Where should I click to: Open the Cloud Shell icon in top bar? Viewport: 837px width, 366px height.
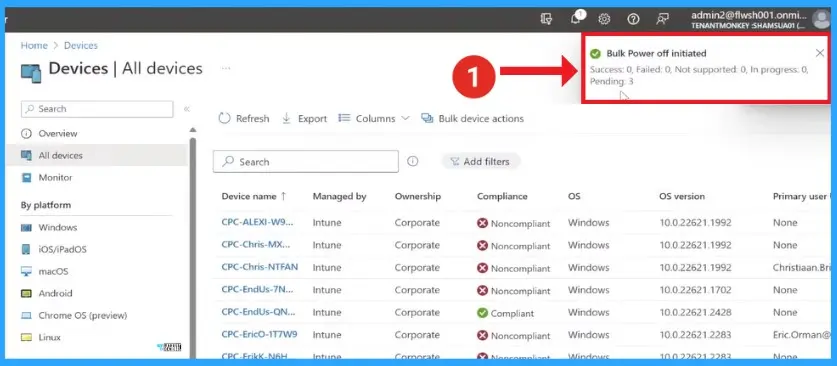(x=546, y=19)
